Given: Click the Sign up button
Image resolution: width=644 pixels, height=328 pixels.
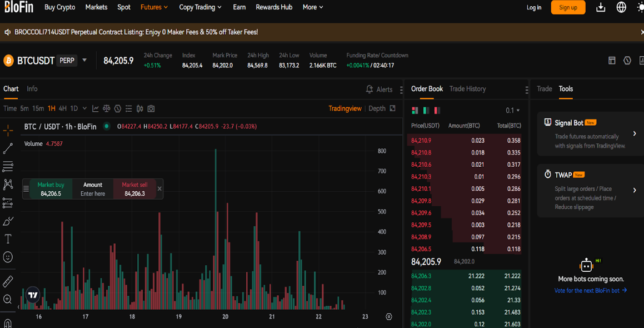Looking at the screenshot, I should (568, 7).
